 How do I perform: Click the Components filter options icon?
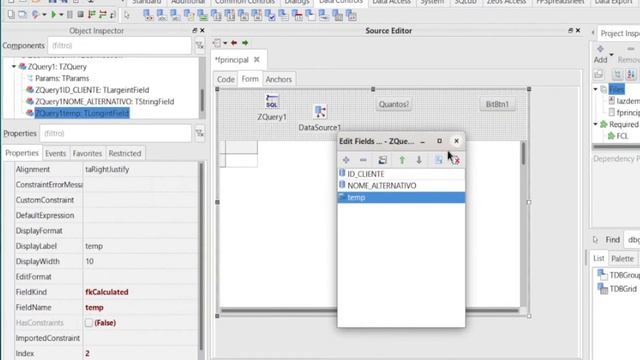point(199,45)
